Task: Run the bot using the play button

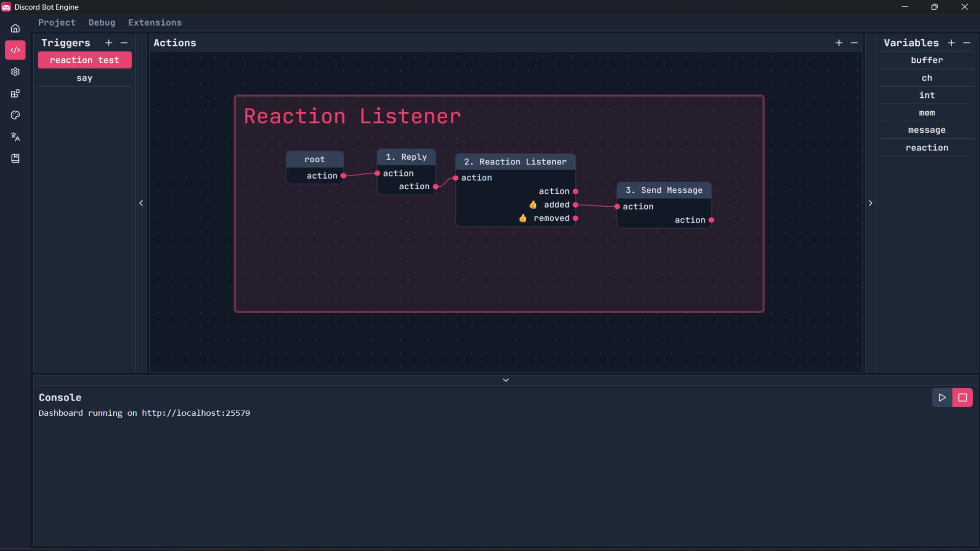Action: pyautogui.click(x=942, y=397)
